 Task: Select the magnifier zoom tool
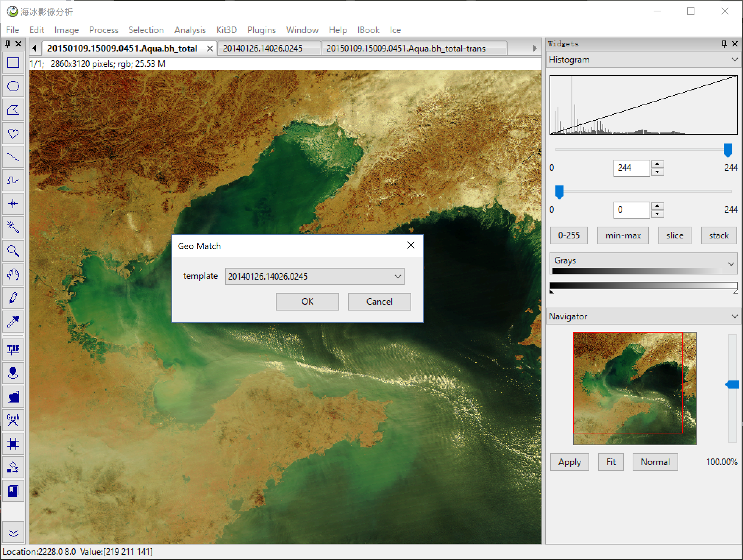[13, 251]
